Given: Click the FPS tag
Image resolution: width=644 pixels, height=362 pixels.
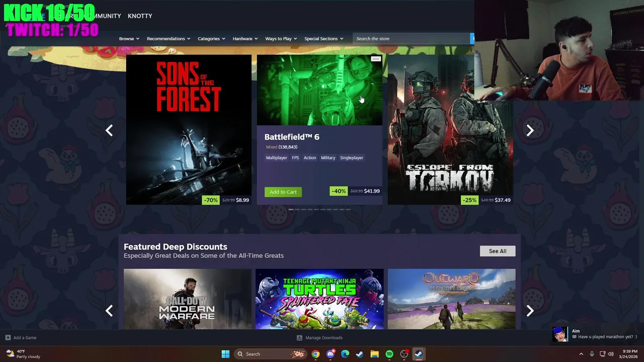Looking at the screenshot, I should (295, 158).
